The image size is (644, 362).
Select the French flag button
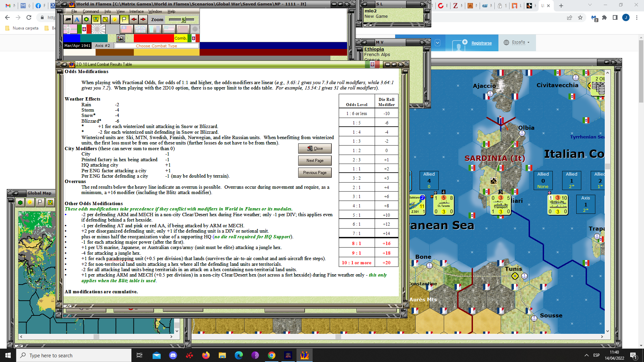155,29
